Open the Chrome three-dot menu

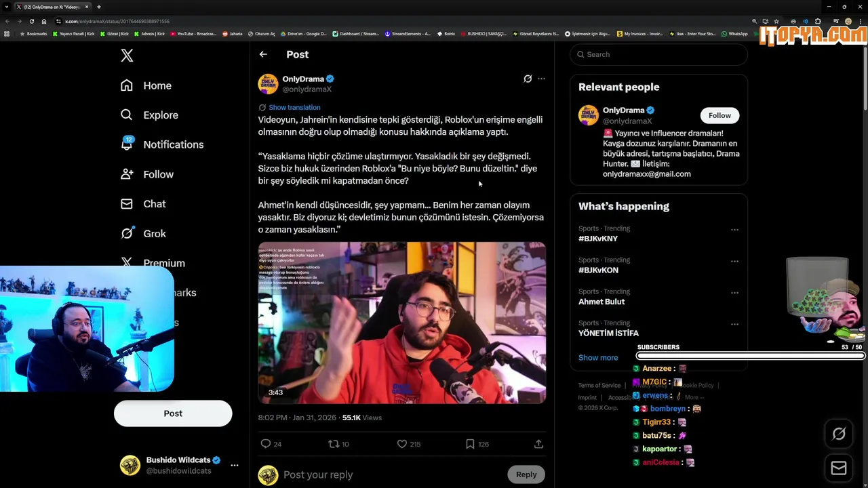coord(861,21)
